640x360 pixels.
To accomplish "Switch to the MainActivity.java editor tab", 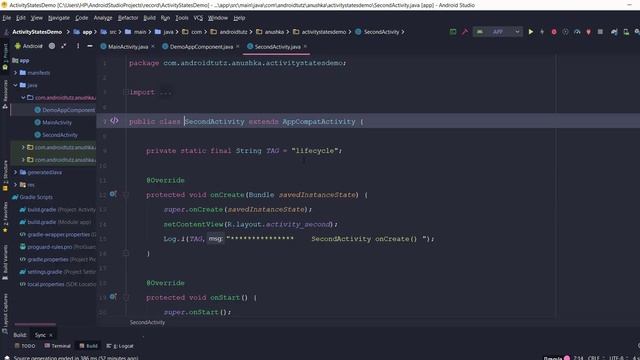I will 128,47.
